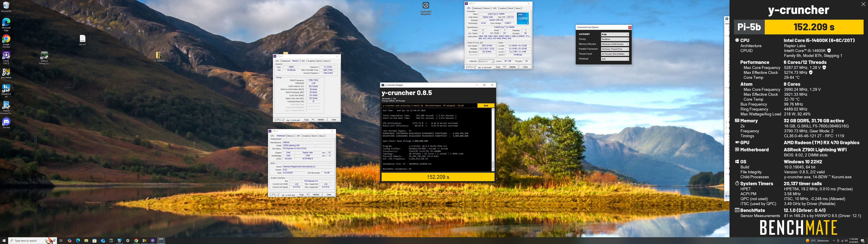Expand the Memory Allocator dropdown
The height and width of the screenshot is (244, 868).
point(615,44)
